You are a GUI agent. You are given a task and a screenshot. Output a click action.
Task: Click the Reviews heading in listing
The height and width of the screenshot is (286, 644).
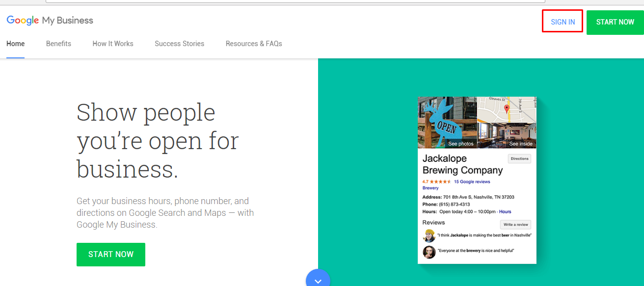pos(433,222)
